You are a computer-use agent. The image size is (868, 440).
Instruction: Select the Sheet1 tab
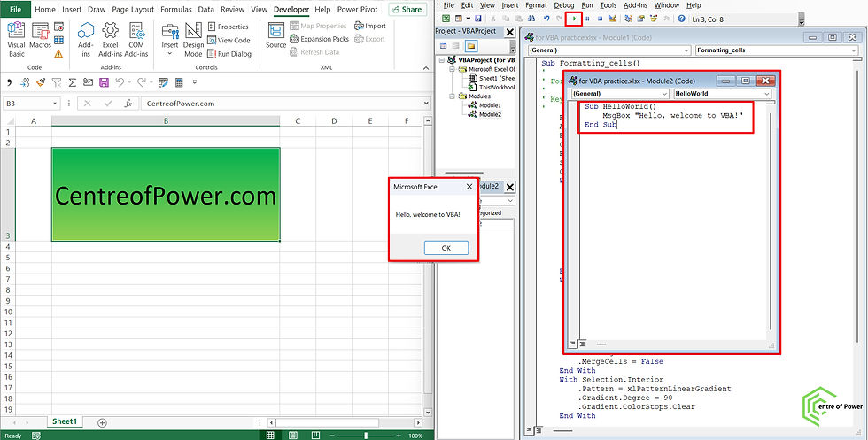point(64,421)
